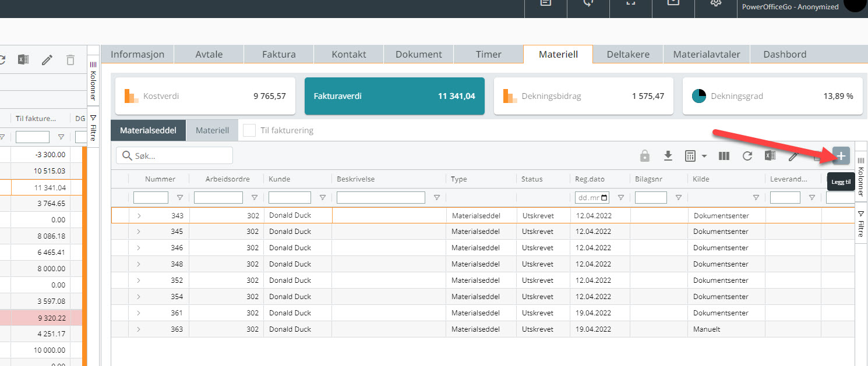
Task: Click the pencil edit icon in the Materialseddel toolbar
Action: click(793, 156)
